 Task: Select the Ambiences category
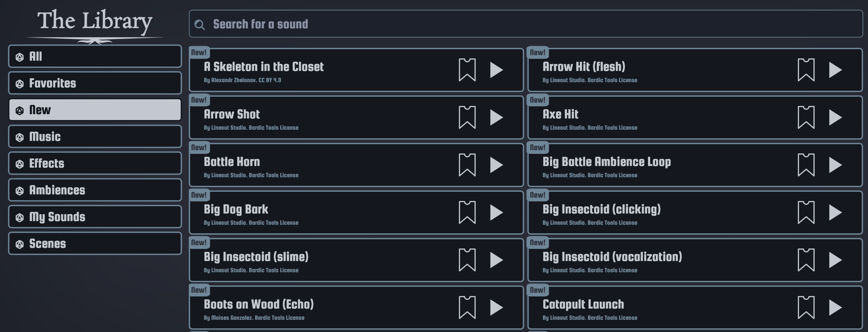point(95,190)
